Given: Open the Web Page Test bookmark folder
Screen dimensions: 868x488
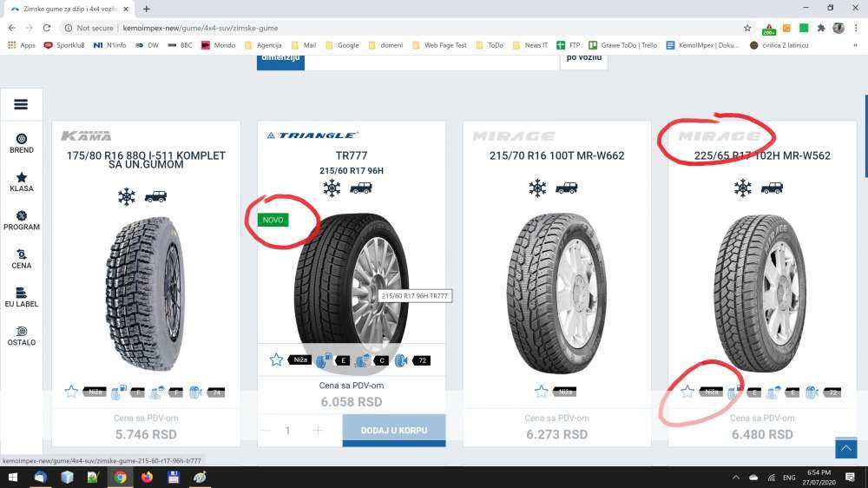Looking at the screenshot, I should [439, 45].
